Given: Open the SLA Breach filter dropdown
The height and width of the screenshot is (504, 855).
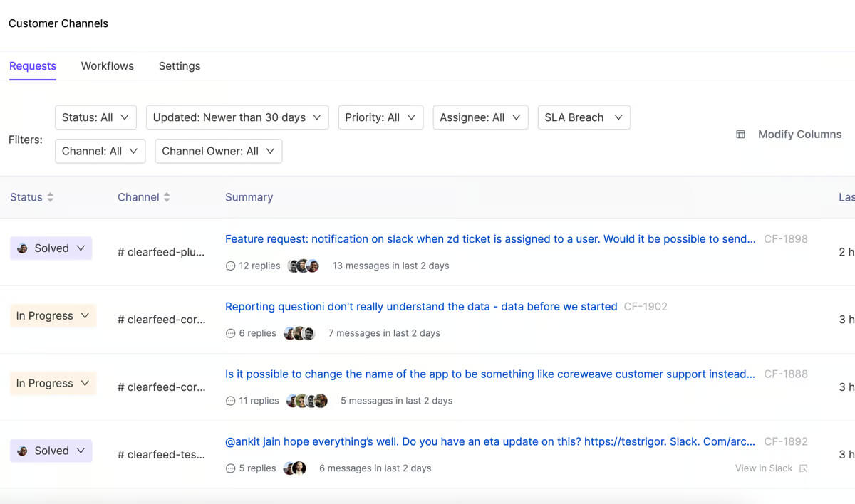Looking at the screenshot, I should click(584, 117).
